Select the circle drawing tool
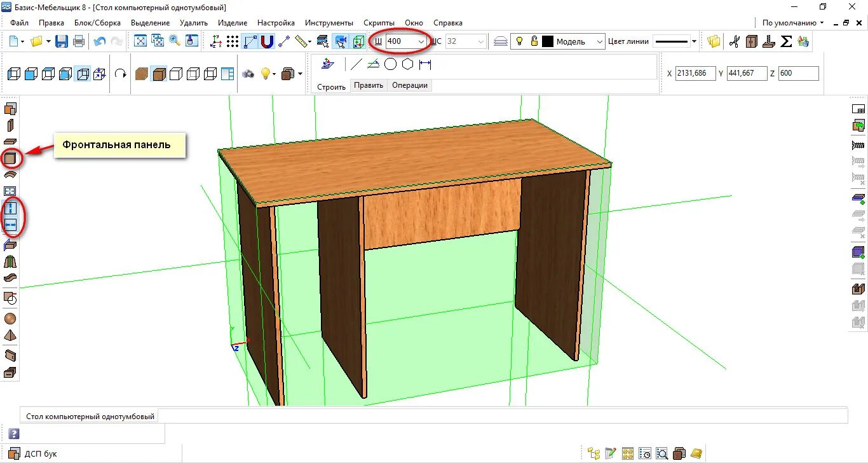 [x=390, y=64]
